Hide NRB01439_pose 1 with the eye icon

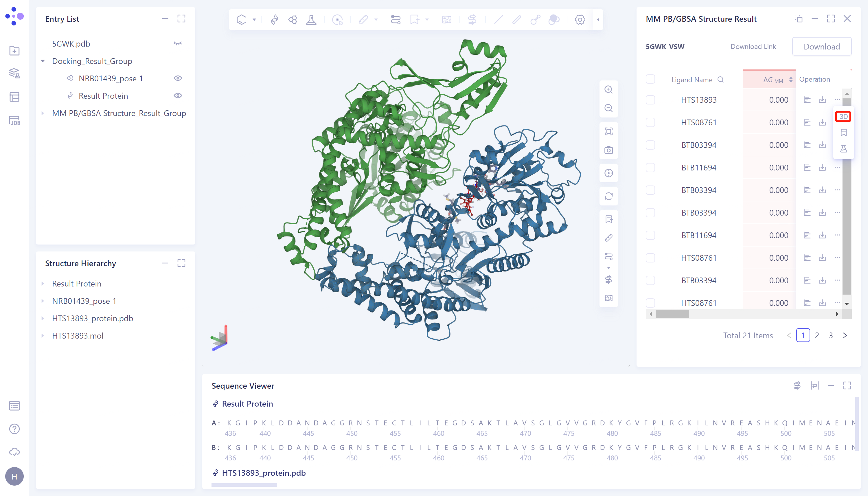(177, 78)
